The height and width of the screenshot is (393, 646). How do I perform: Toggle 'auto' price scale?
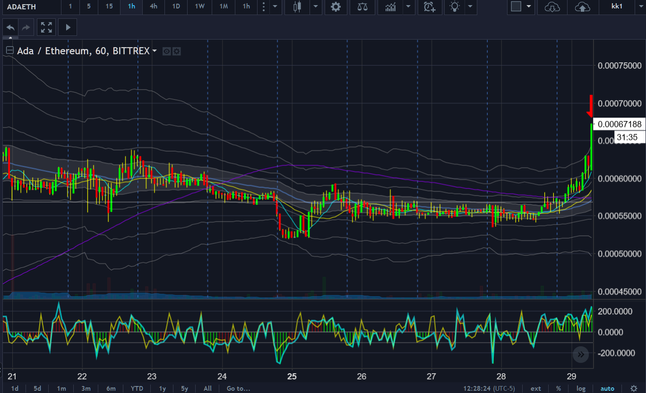pos(607,388)
